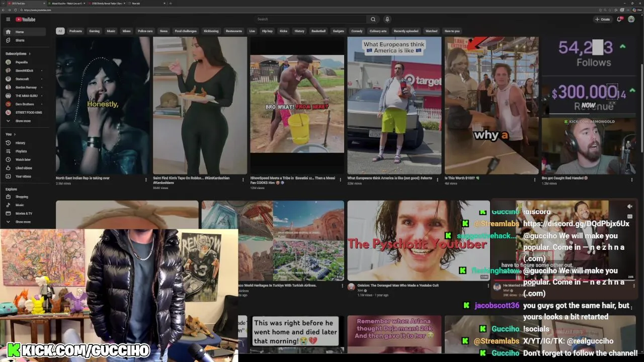Open STREET FOOD KING subscription channel
Screen dimensions: 644x362
(24, 113)
